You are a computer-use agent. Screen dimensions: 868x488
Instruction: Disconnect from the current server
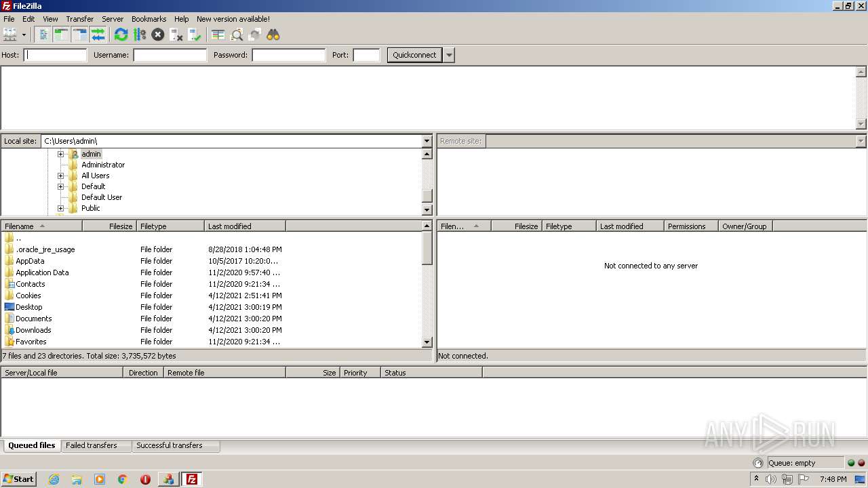click(176, 35)
